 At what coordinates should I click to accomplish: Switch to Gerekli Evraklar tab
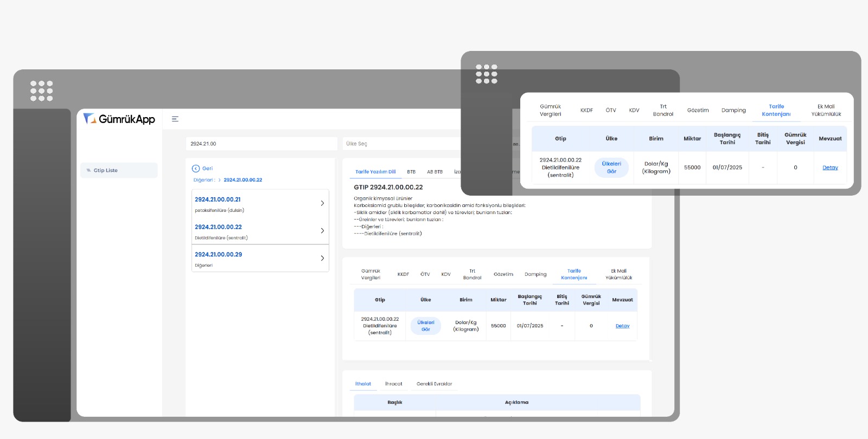pyautogui.click(x=434, y=384)
